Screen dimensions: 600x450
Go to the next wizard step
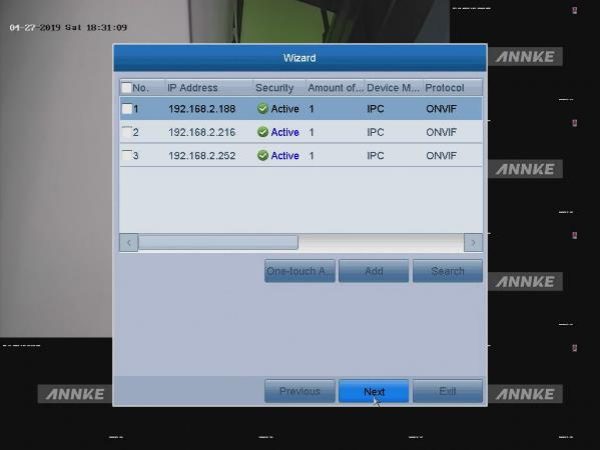[373, 391]
